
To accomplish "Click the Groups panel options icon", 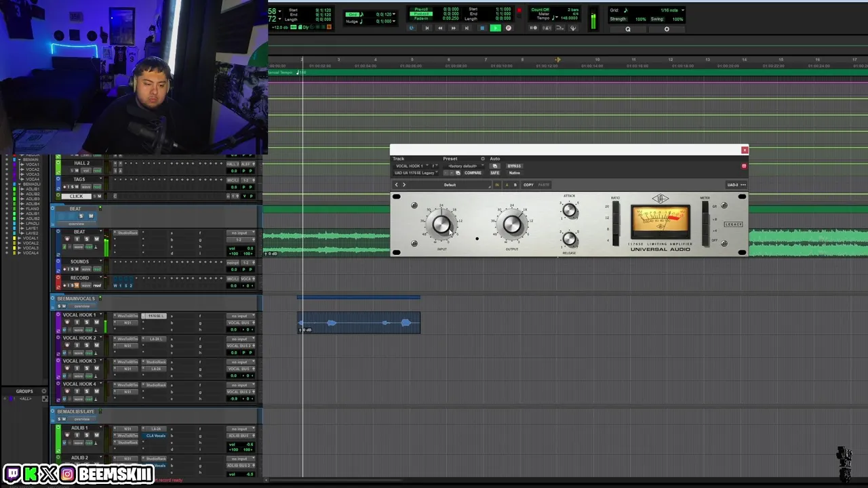I will pyautogui.click(x=44, y=391).
